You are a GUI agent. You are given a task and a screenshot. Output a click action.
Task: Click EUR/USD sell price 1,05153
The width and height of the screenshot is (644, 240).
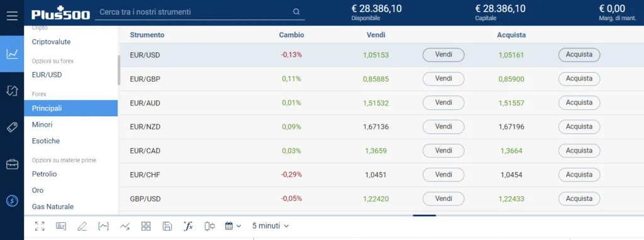pos(376,55)
